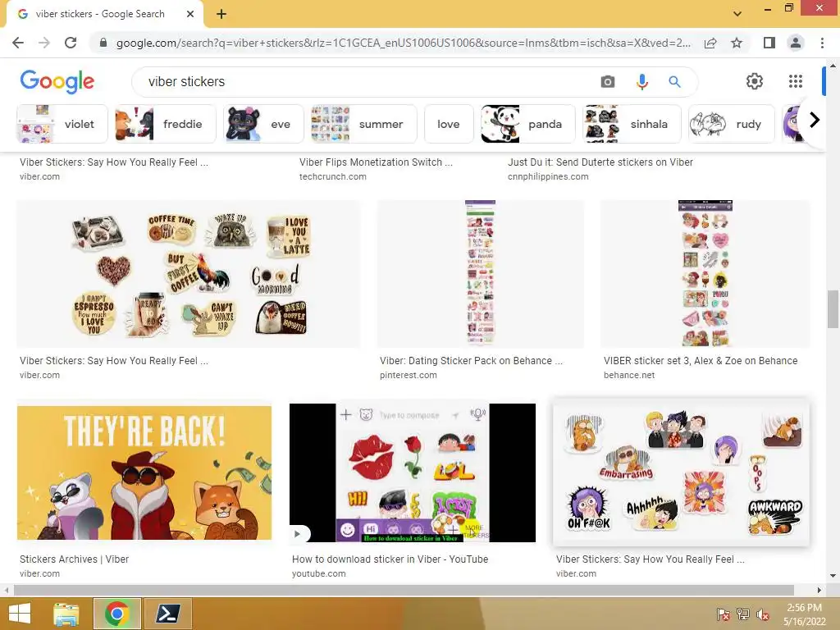Click the muted volume tray icon

click(763, 614)
